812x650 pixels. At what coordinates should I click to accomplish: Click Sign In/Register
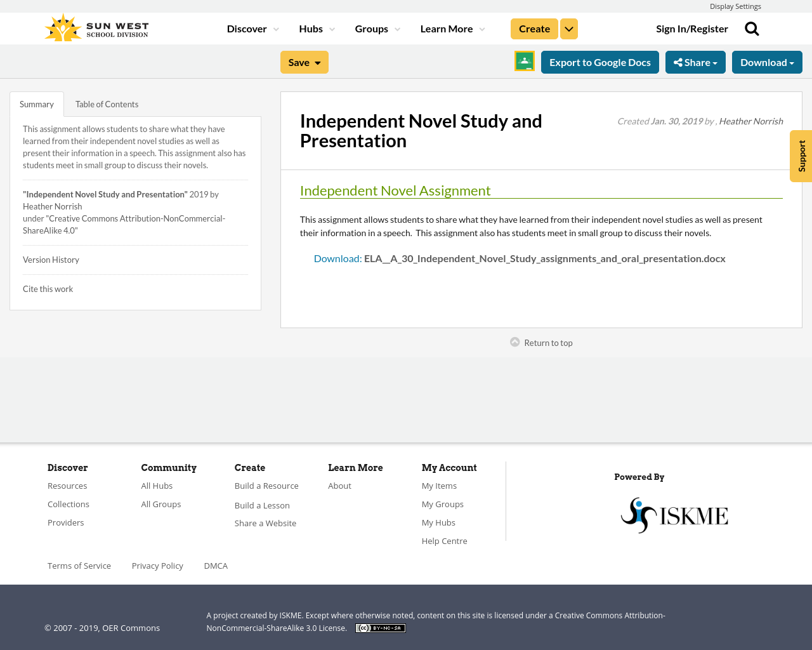click(691, 28)
